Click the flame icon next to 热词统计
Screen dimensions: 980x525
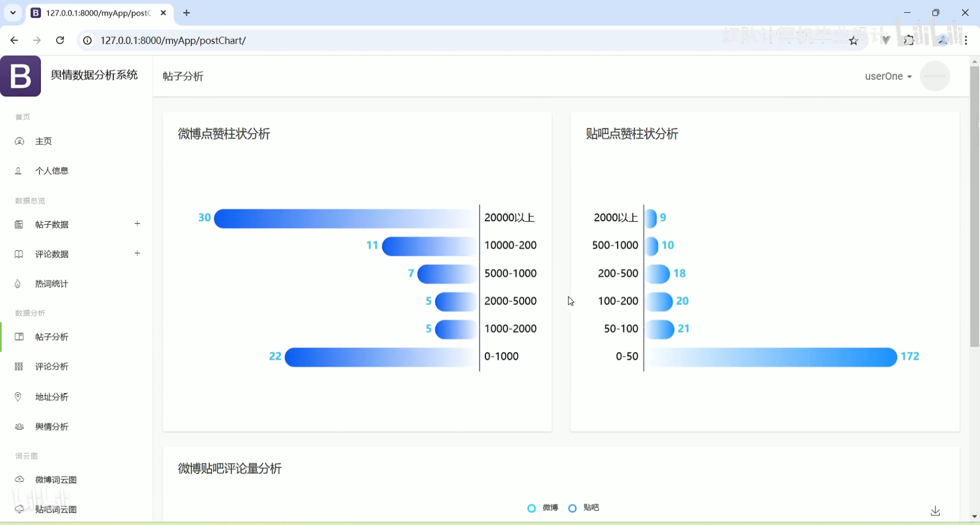click(x=18, y=284)
